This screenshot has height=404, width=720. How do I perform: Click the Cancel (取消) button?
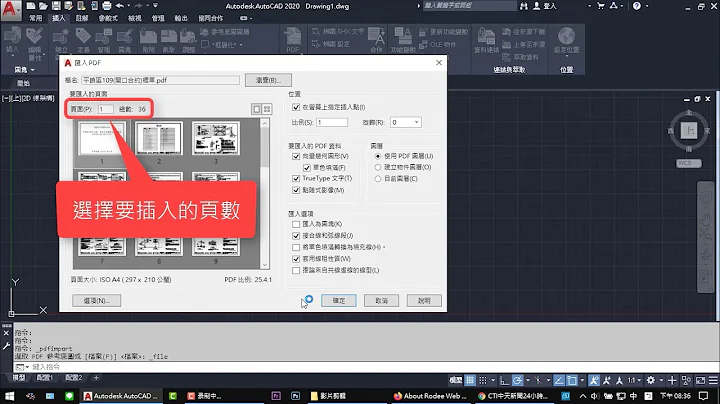381,301
